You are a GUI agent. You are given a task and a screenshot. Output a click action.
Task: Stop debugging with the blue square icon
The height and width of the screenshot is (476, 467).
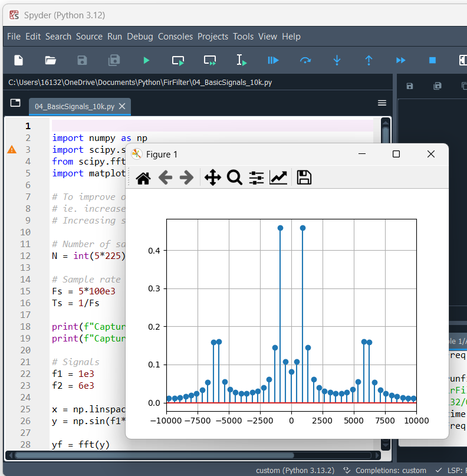(432, 60)
